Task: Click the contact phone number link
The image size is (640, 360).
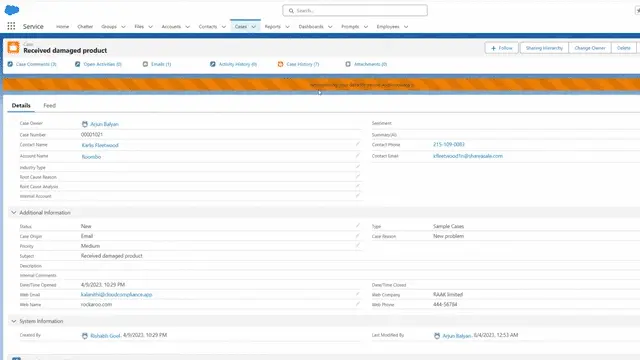Action: pos(449,144)
